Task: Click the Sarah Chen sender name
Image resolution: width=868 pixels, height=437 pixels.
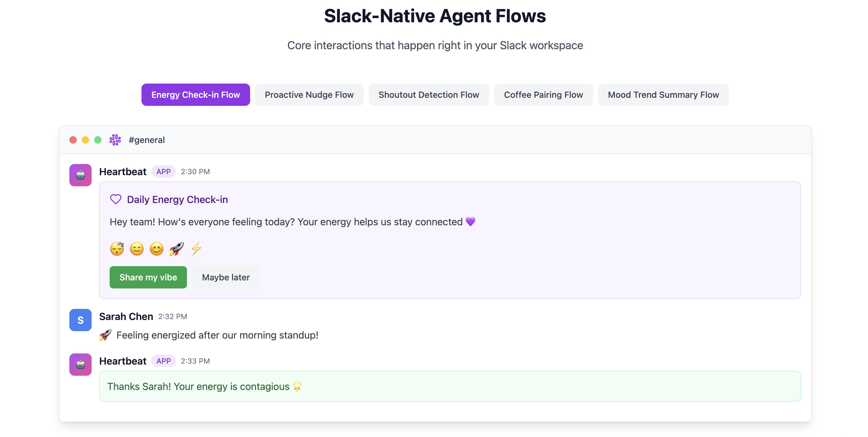Action: (126, 316)
